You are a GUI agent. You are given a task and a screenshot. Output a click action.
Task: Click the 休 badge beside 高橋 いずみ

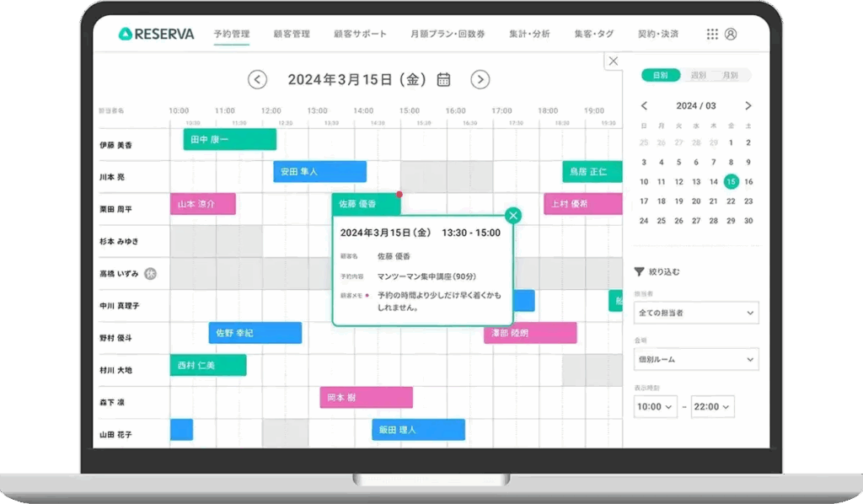[149, 273]
